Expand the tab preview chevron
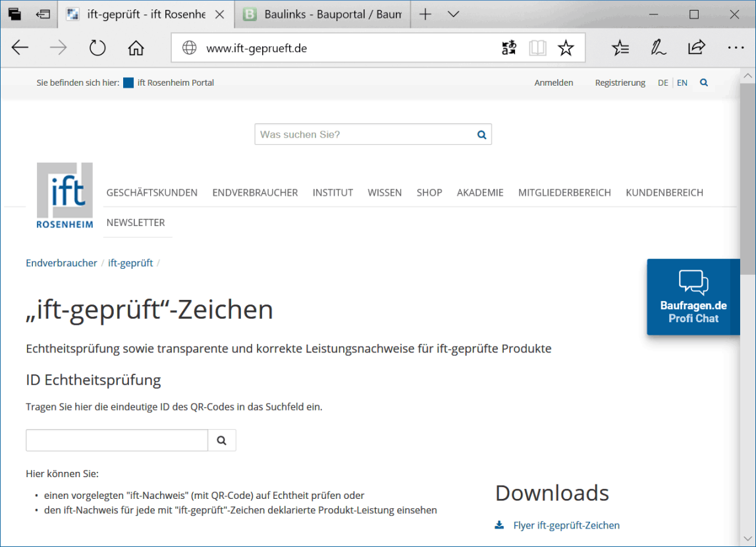Screen dimensions: 756x547 coord(453,14)
